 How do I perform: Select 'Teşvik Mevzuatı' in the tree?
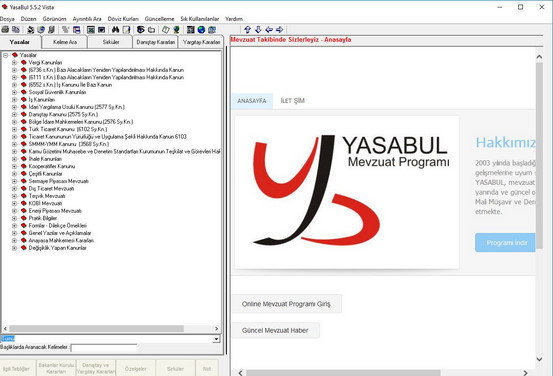pos(47,196)
